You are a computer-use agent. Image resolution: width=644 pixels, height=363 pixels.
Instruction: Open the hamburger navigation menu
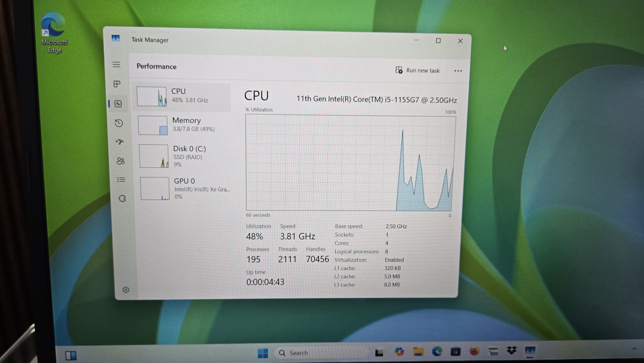(x=116, y=65)
